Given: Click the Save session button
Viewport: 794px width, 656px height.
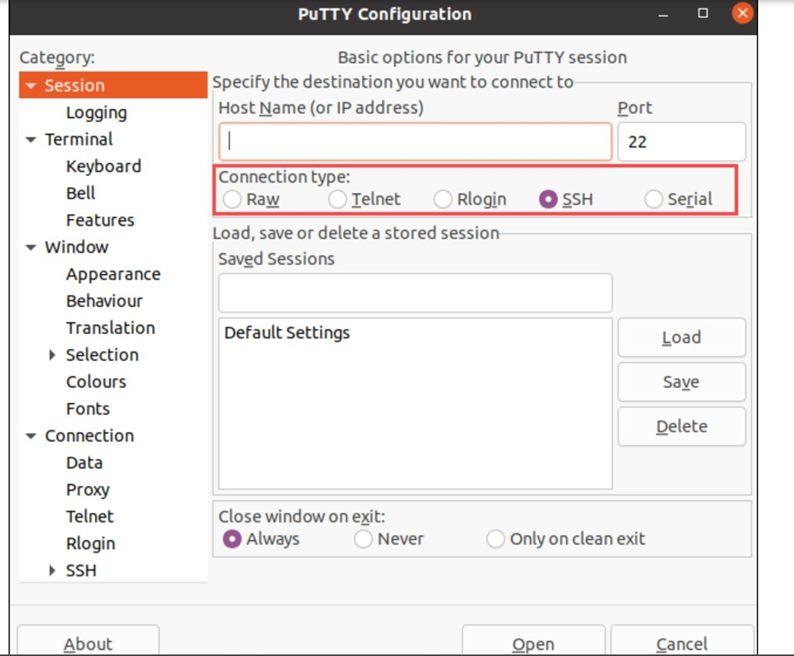Looking at the screenshot, I should (x=682, y=382).
